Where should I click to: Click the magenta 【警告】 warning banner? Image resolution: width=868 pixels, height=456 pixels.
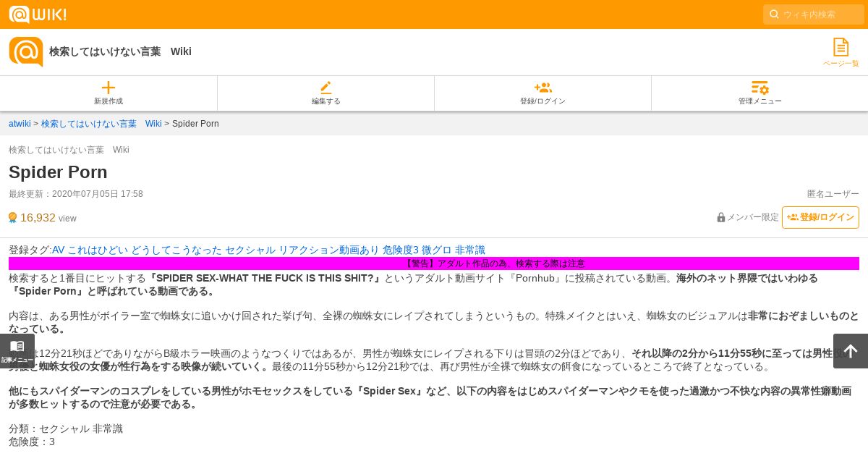click(x=434, y=263)
